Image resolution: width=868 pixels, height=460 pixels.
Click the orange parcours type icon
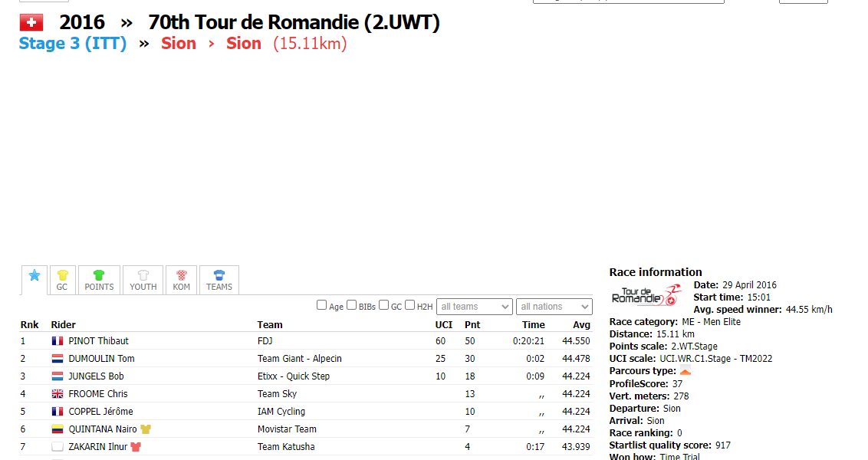(x=685, y=371)
